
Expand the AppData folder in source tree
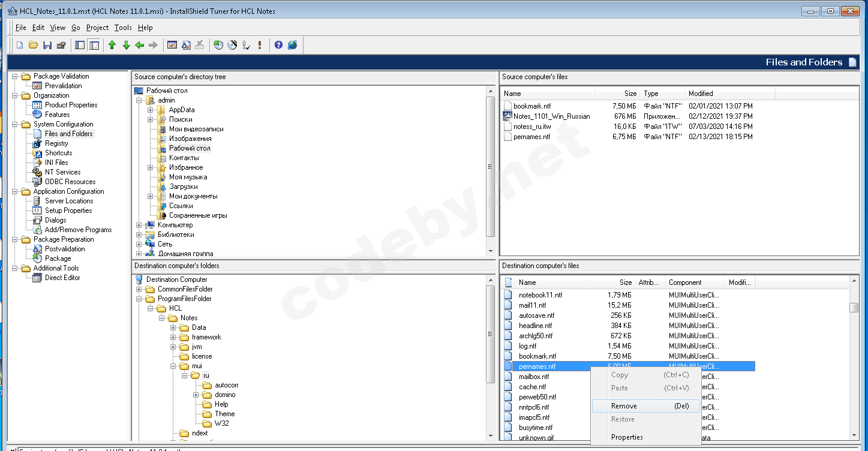[x=151, y=110]
